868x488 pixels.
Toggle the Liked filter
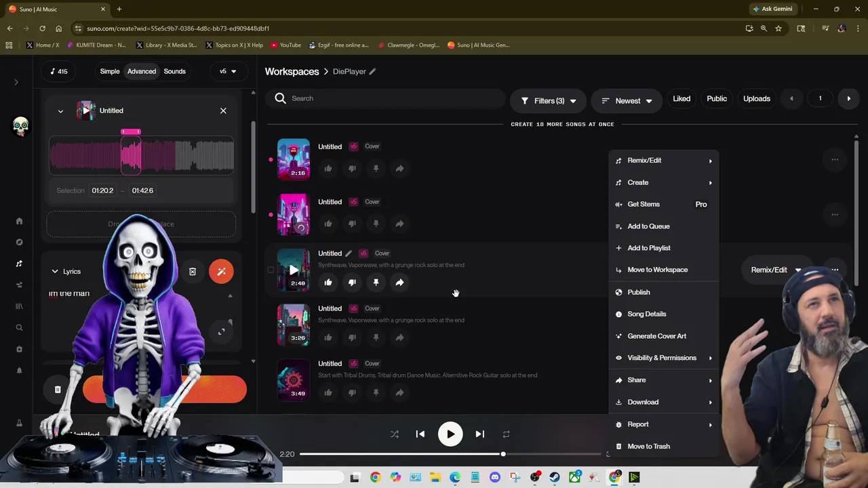coord(682,99)
